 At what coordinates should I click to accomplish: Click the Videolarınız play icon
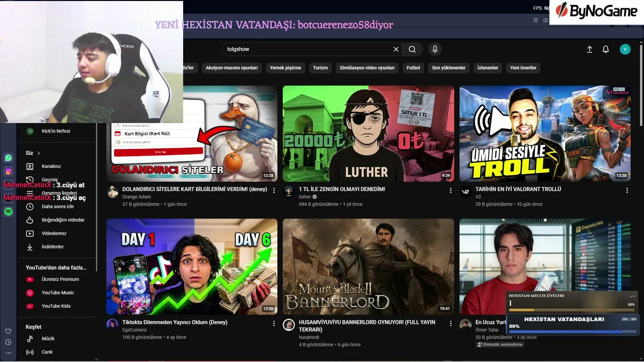tap(30, 233)
